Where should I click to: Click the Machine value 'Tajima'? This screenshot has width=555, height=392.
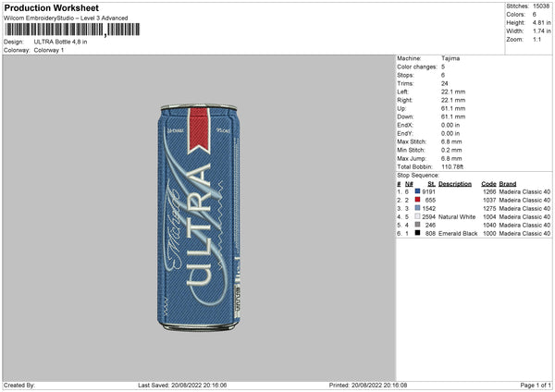(x=450, y=58)
